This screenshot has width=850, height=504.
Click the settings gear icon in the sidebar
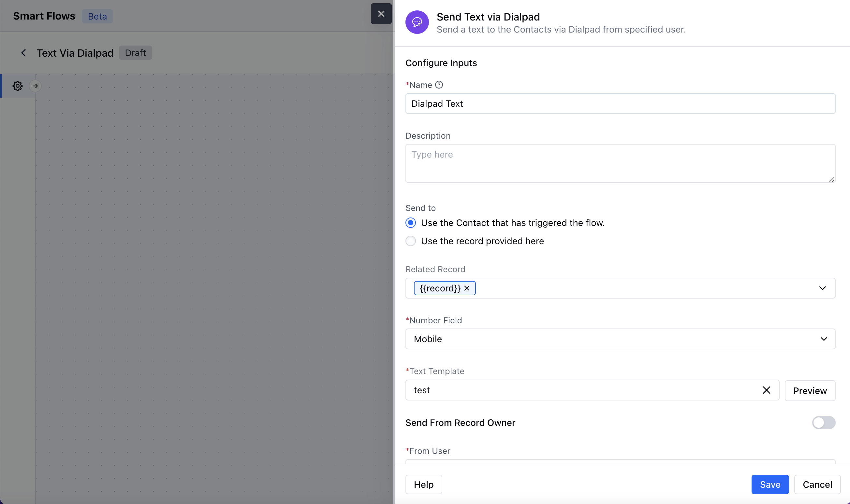(x=17, y=86)
